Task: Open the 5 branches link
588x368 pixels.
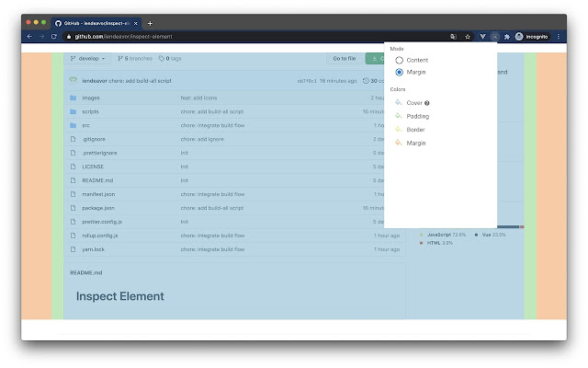Action: coord(133,58)
